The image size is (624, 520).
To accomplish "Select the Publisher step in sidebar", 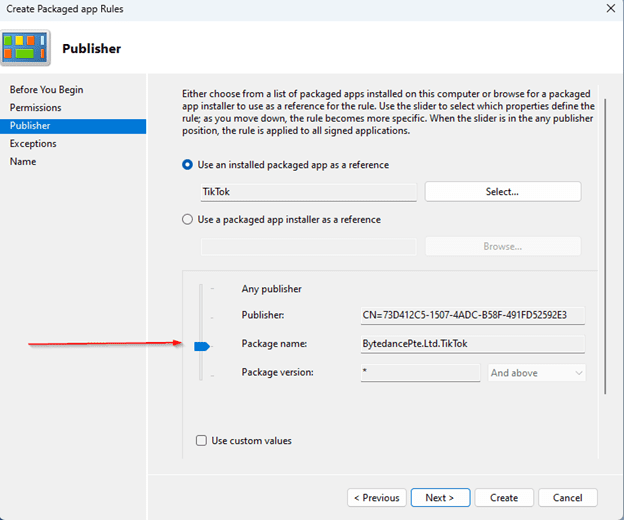I will tap(30, 126).
